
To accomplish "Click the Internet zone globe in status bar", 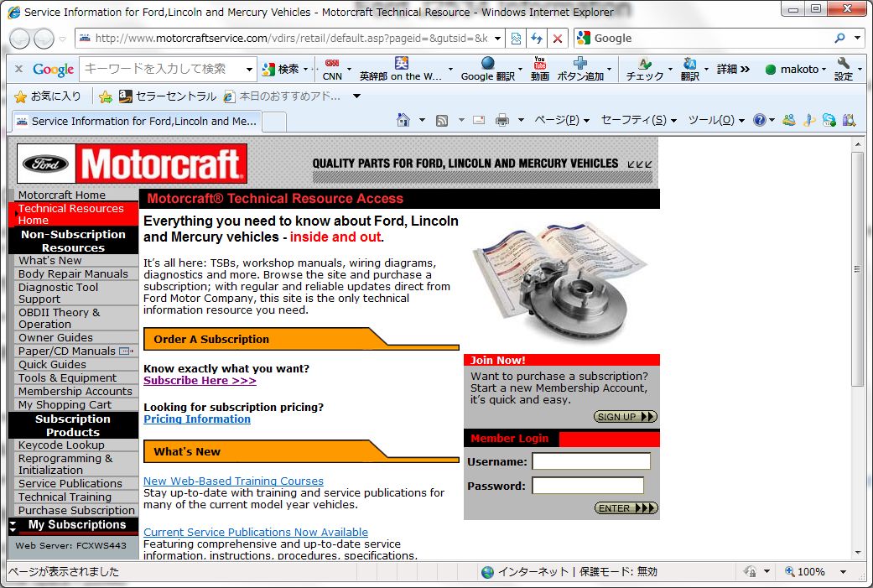I will 488,572.
